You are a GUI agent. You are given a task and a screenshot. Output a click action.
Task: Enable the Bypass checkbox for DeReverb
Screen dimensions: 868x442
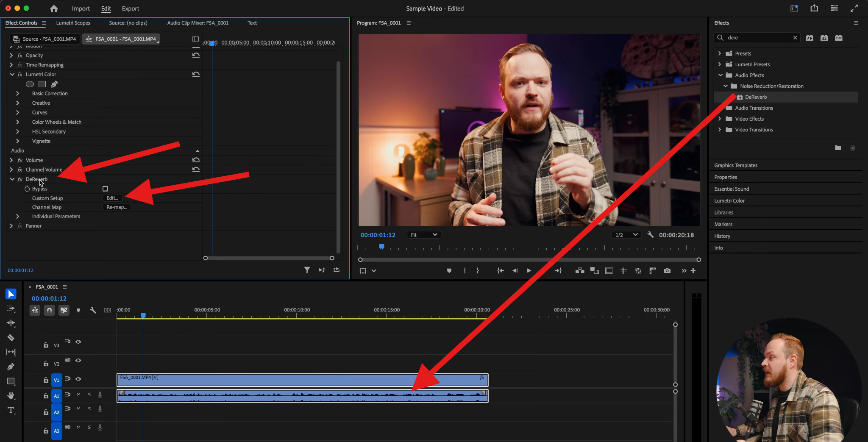[x=105, y=189]
